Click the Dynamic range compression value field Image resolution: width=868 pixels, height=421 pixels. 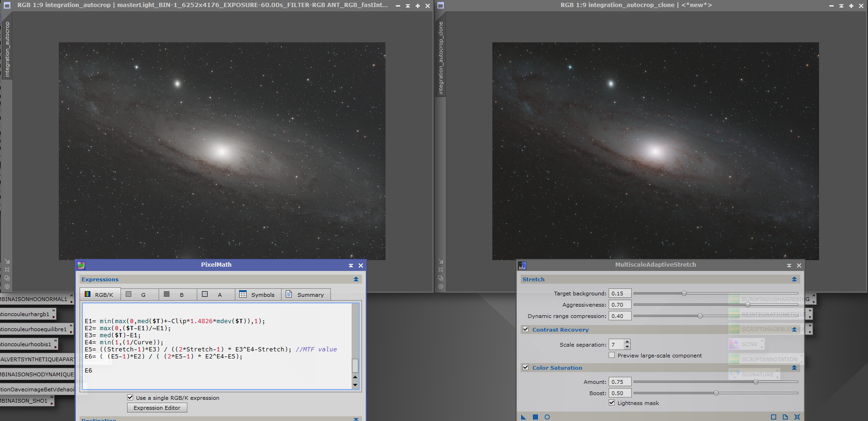[620, 316]
